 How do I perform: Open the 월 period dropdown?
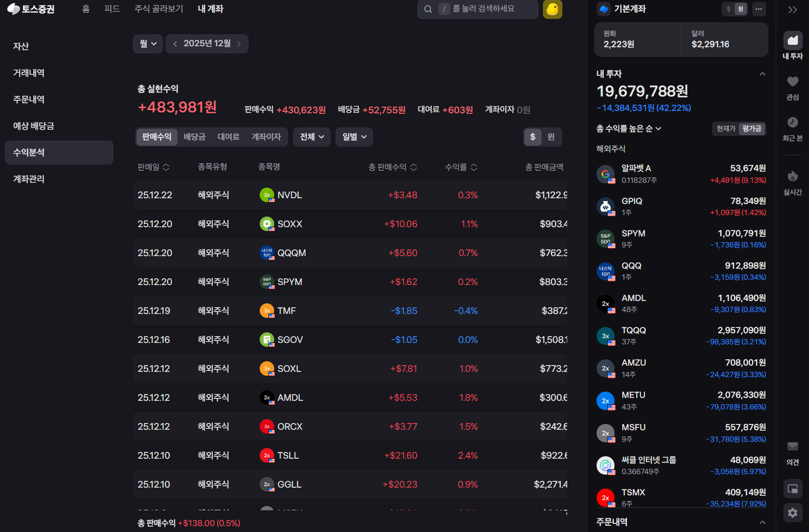(x=148, y=44)
